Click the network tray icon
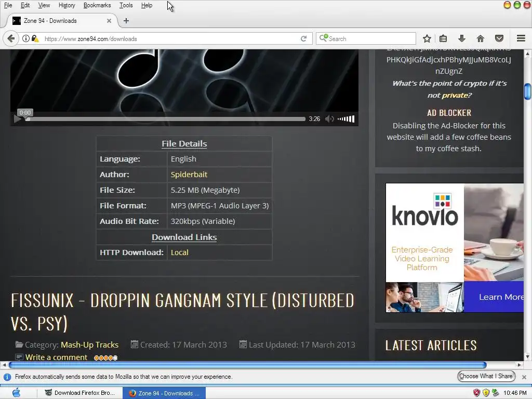The image size is (532, 399). pyautogui.click(x=495, y=393)
